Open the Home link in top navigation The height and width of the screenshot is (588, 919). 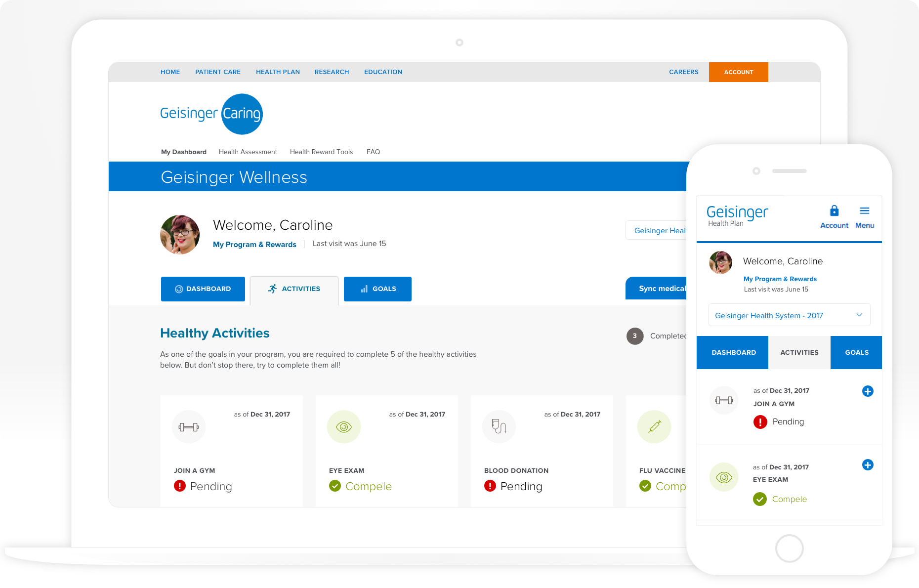(170, 72)
